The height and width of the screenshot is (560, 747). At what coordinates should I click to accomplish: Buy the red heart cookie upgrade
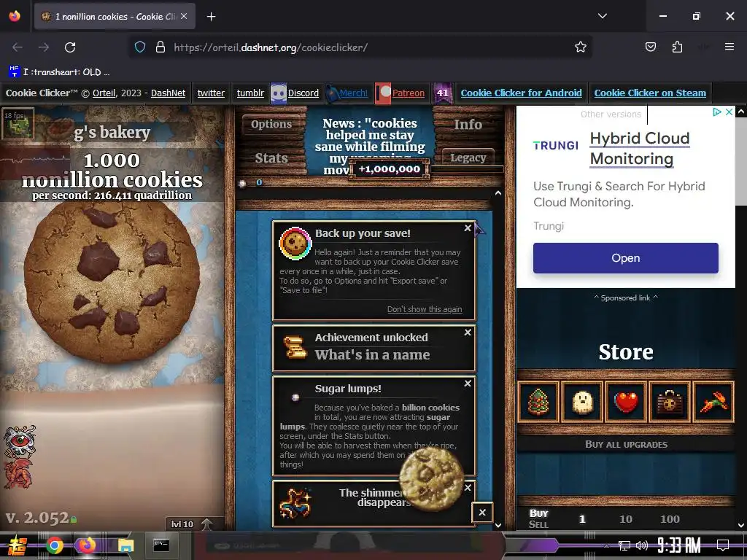pos(626,402)
